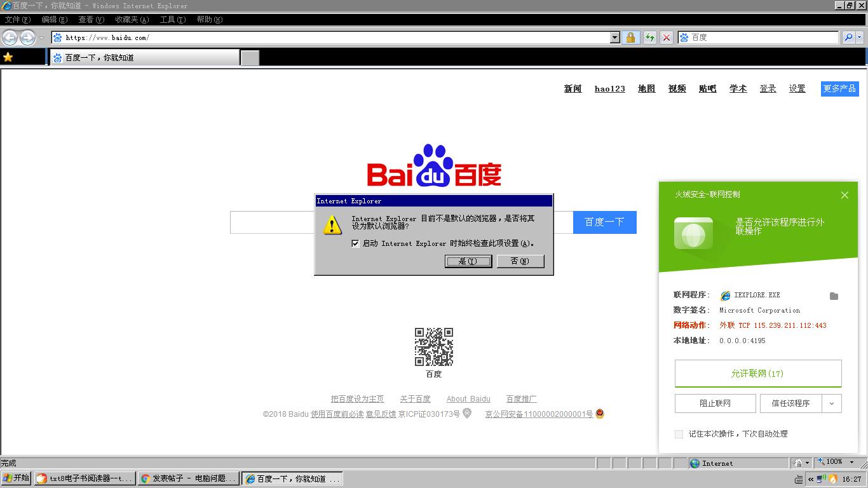The width and height of the screenshot is (868, 488).
Task: Click the security lock icon beside address bar
Action: 630,37
